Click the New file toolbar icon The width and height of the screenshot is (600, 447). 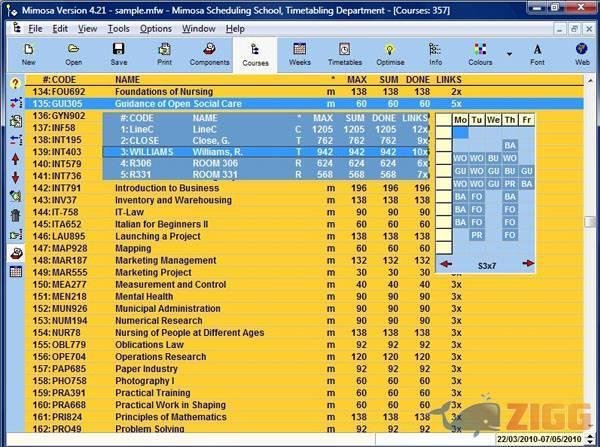pos(28,54)
